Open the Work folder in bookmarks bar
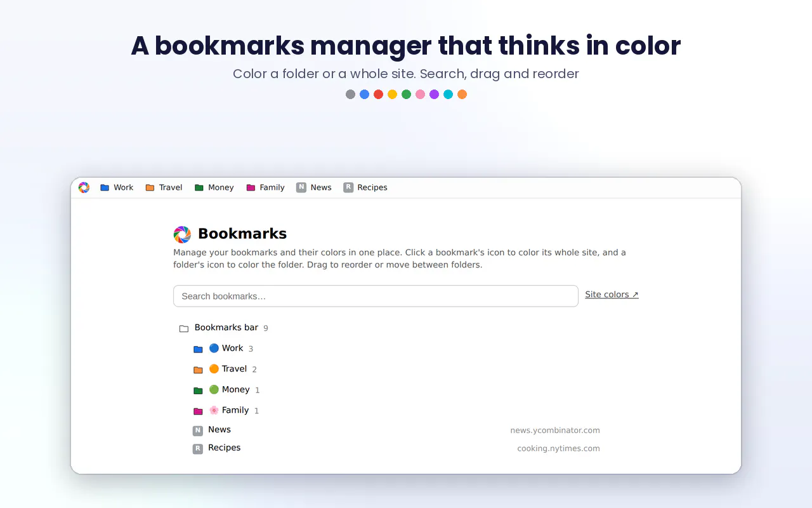 tap(117, 187)
